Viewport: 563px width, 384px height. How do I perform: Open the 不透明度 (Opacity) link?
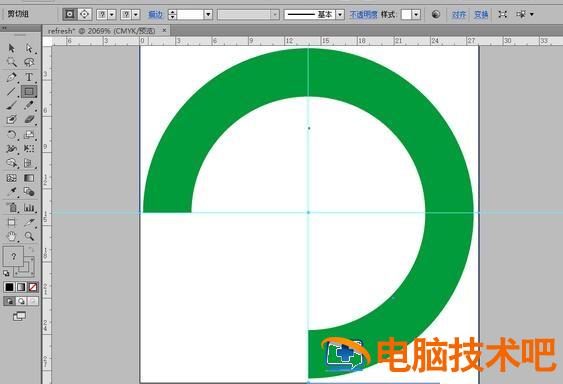363,14
